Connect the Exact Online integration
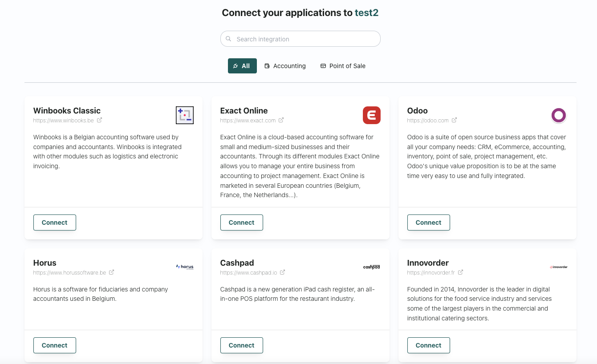The height and width of the screenshot is (364, 597). pyautogui.click(x=242, y=222)
